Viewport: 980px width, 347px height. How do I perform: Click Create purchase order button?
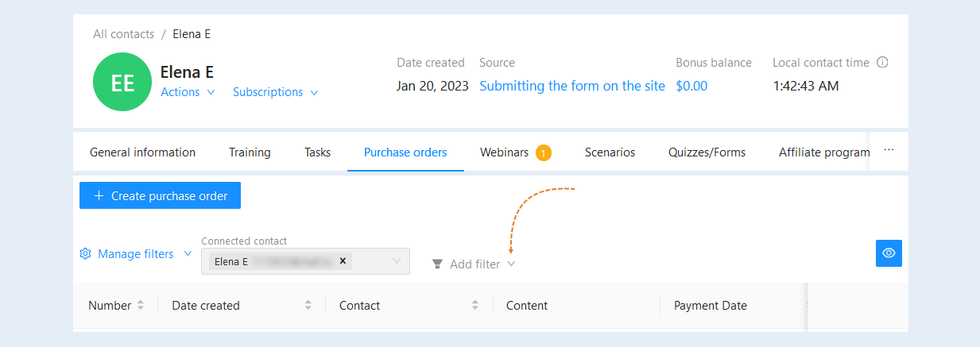tap(160, 195)
